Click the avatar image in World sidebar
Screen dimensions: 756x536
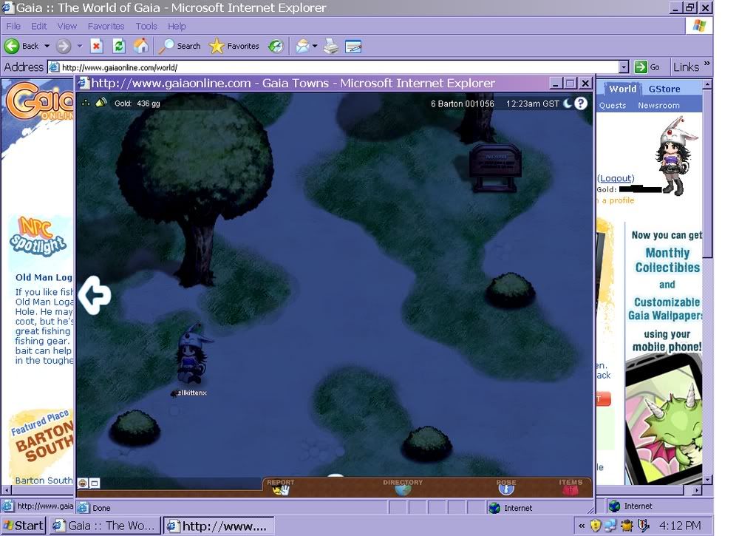[x=676, y=157]
